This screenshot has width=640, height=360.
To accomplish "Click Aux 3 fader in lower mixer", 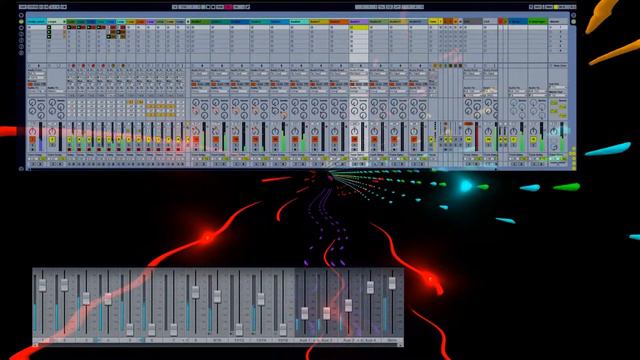I will (x=348, y=305).
